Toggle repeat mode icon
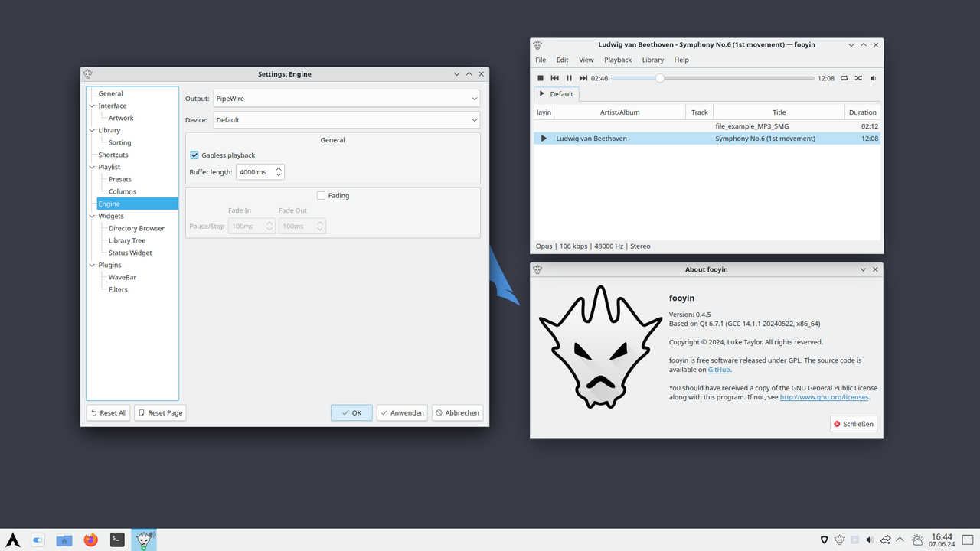The height and width of the screenshot is (551, 980). click(x=844, y=78)
